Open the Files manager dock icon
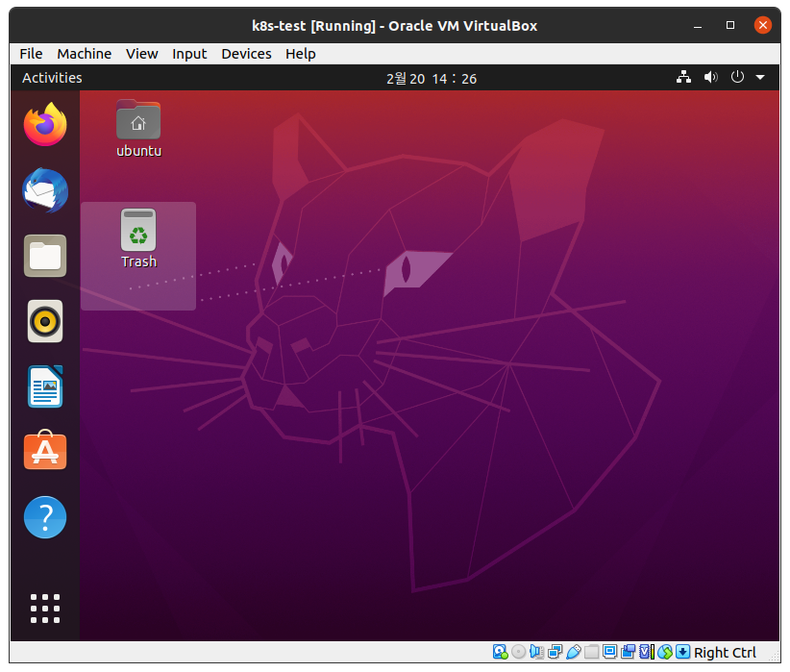This screenshot has height=672, width=790. tap(45, 256)
